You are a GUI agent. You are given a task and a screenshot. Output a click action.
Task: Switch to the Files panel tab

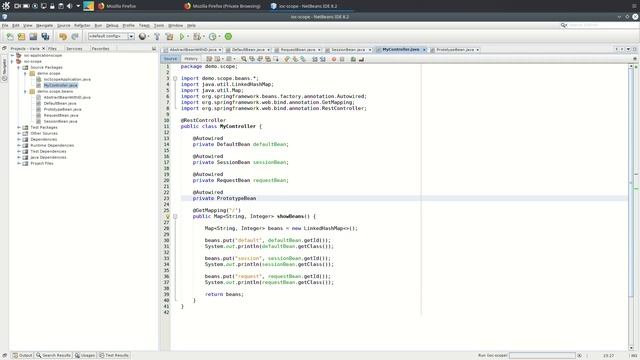(x=53, y=49)
